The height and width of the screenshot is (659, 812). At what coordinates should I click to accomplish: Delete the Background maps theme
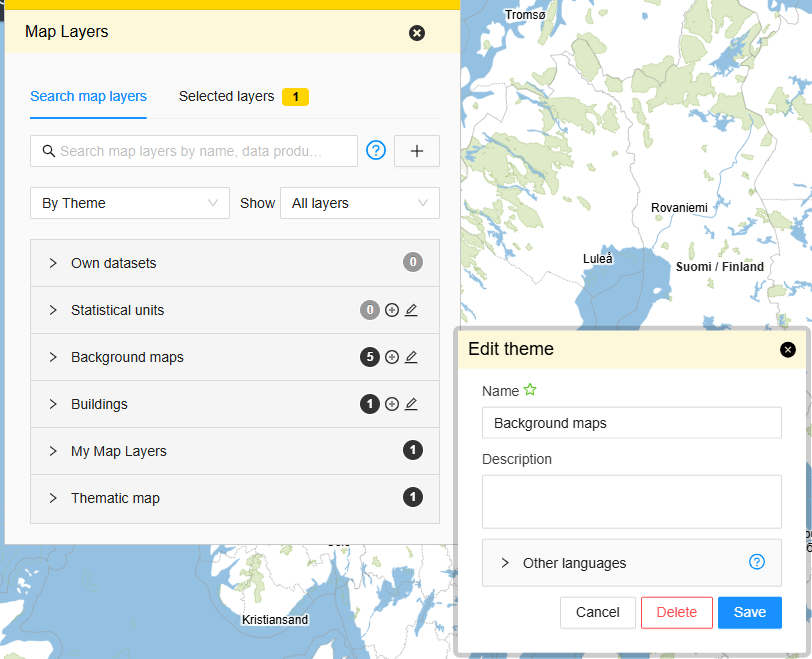coord(676,612)
